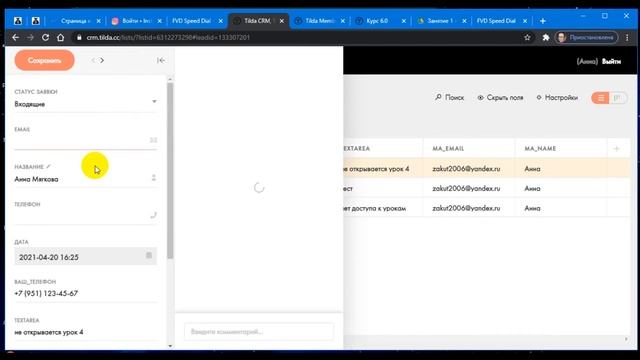This screenshot has height=360, width=640.
Task: Click the email cell in the second table row
Action: tap(466, 189)
